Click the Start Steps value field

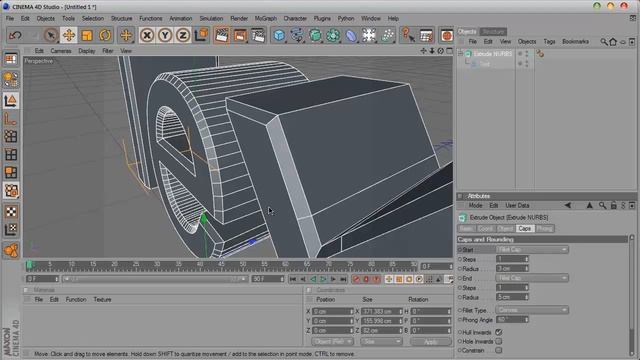(512, 259)
